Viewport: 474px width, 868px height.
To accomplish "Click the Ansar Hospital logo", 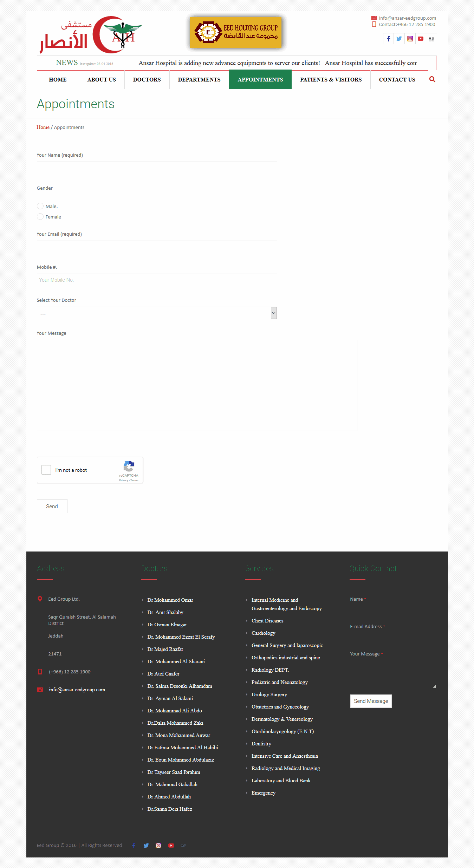I will (x=91, y=35).
